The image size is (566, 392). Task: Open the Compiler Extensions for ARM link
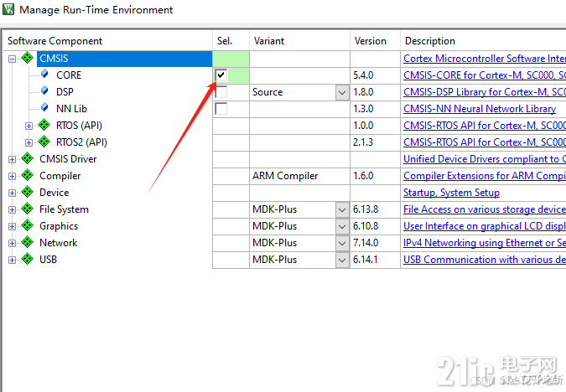click(485, 176)
